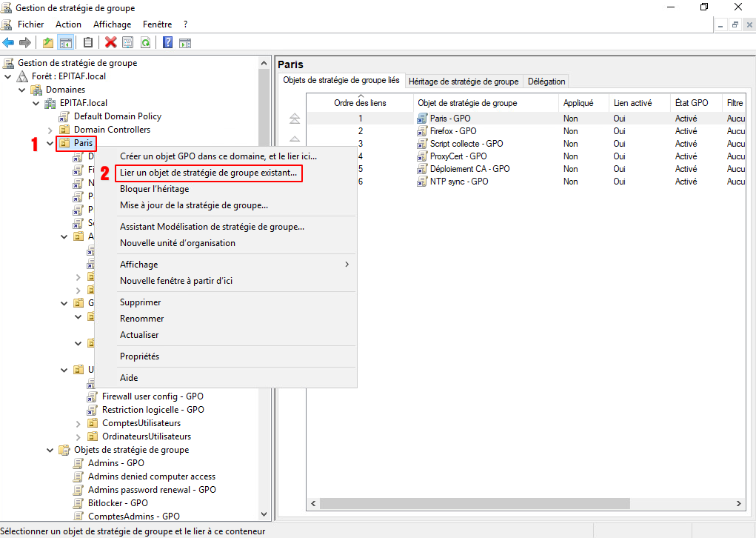
Task: Click the clipboard icon in toolbar
Action: (x=88, y=42)
